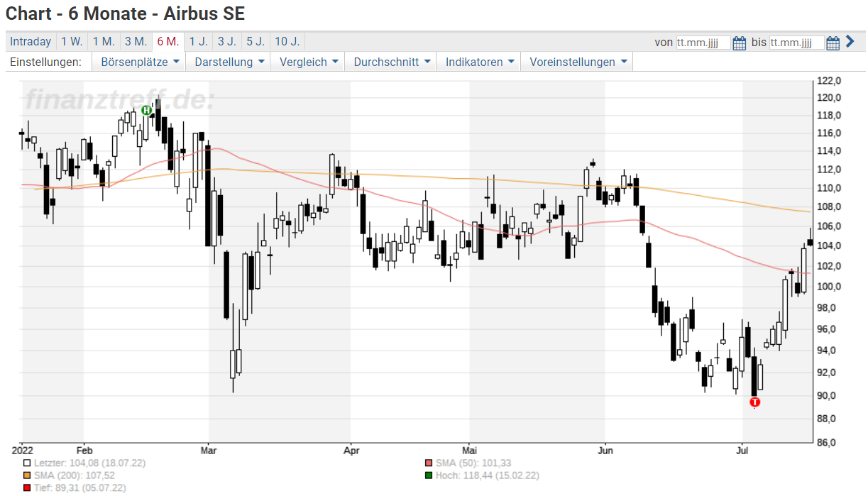Open the calendar picker beside the von date field
The width and height of the screenshot is (868, 496).
coord(740,43)
